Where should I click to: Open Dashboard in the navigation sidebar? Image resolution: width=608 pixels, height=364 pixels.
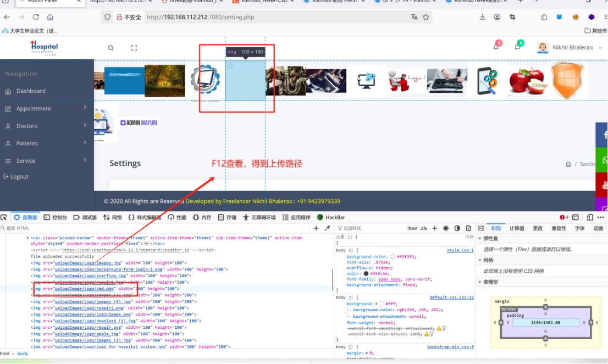point(31,91)
